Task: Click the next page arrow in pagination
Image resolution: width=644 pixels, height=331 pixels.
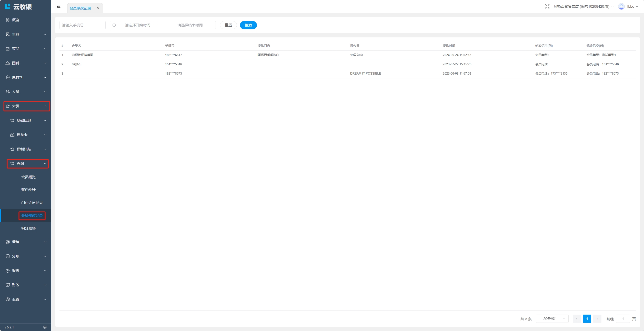Action: (597, 319)
